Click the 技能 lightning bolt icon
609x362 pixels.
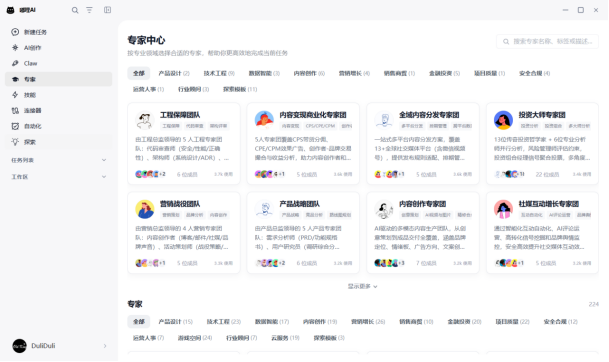pyautogui.click(x=15, y=95)
